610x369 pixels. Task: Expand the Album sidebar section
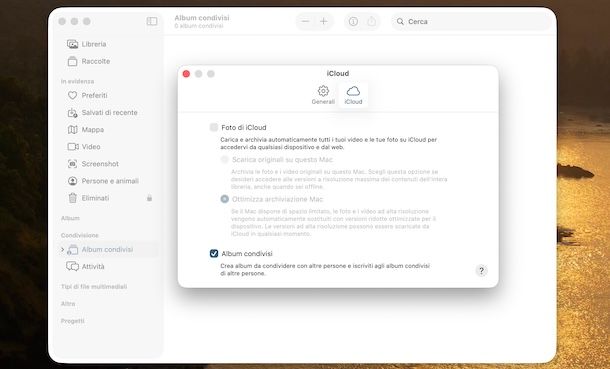pyautogui.click(x=70, y=218)
